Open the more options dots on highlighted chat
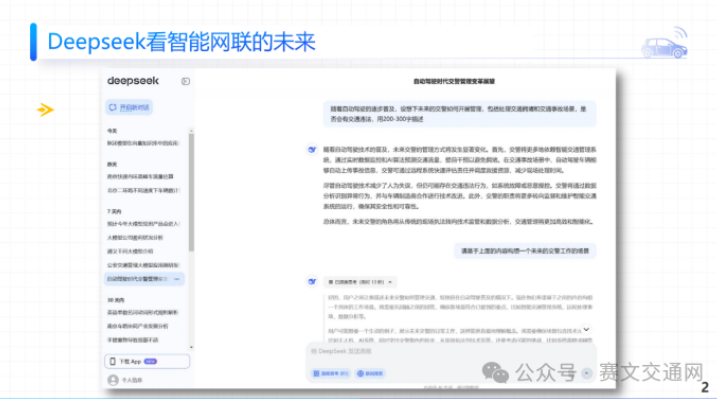Image resolution: width=717 pixels, height=399 pixels. 177,279
